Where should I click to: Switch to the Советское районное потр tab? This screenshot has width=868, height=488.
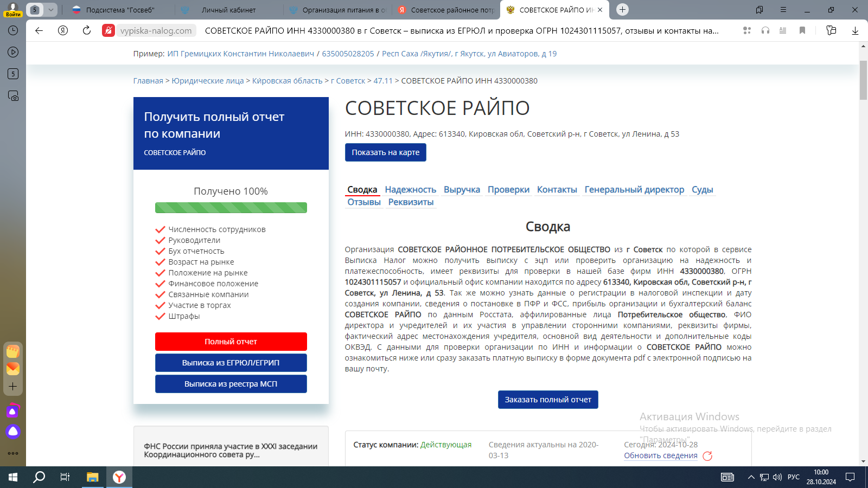tap(446, 10)
